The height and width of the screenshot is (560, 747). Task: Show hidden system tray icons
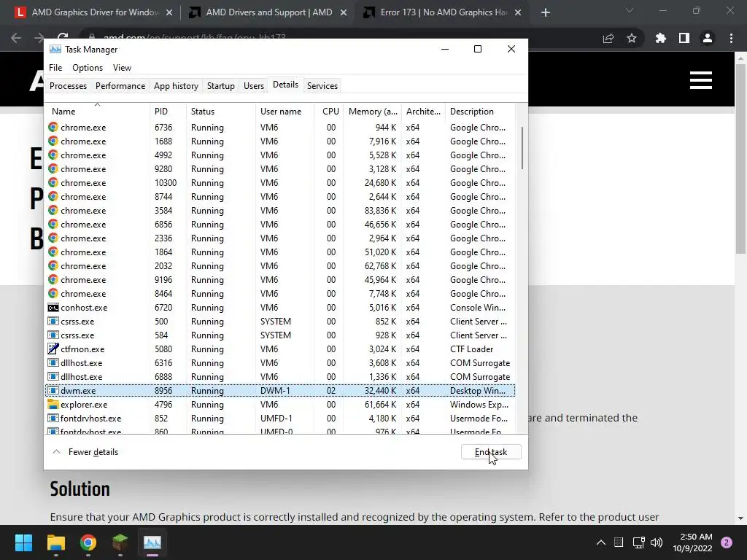coord(601,542)
